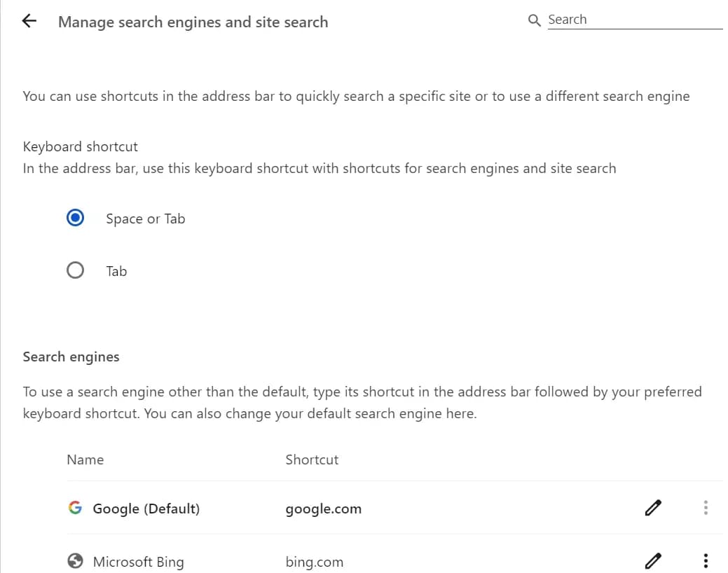This screenshot has width=728, height=573.
Task: Edit Microsoft Bing using pencil icon
Action: pyautogui.click(x=652, y=560)
